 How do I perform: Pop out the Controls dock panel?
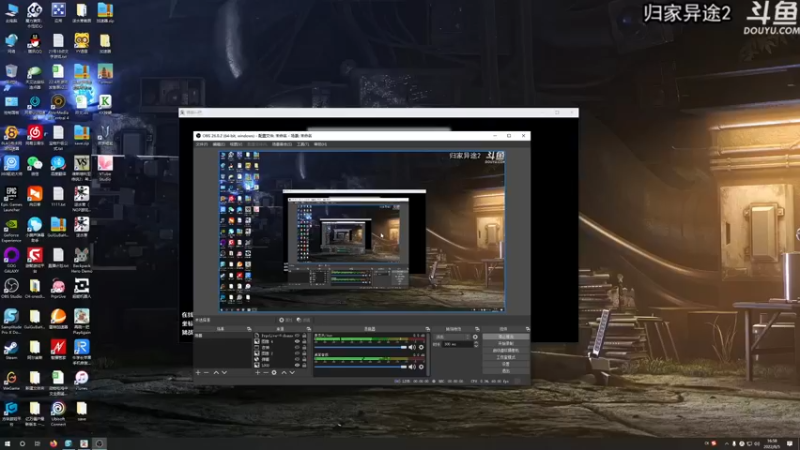click(x=527, y=329)
